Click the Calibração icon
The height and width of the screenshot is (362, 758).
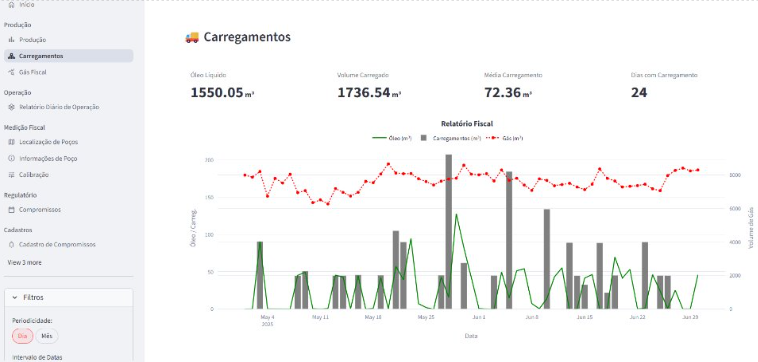pyautogui.click(x=12, y=175)
